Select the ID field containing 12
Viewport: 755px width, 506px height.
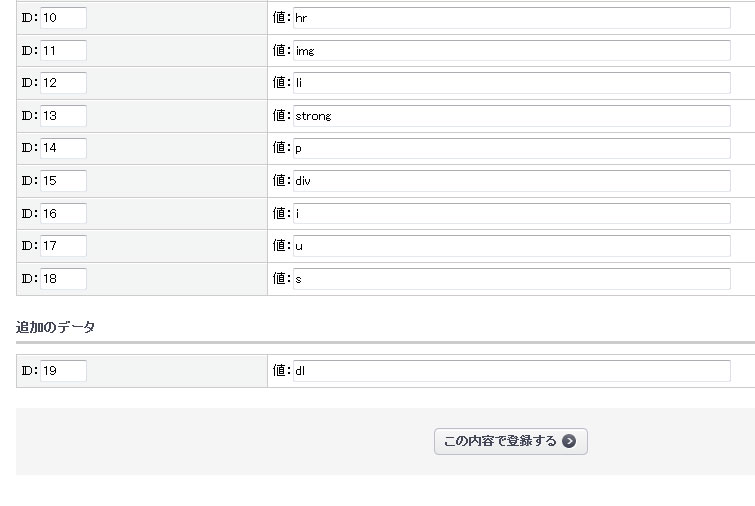click(x=63, y=83)
